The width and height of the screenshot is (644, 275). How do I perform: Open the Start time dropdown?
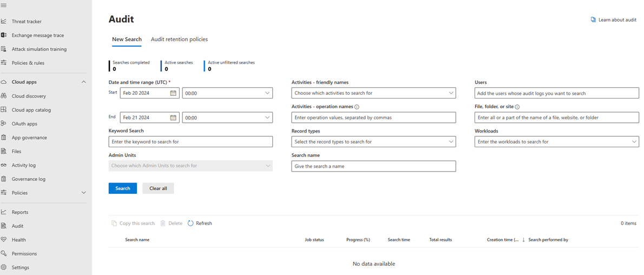coord(227,93)
